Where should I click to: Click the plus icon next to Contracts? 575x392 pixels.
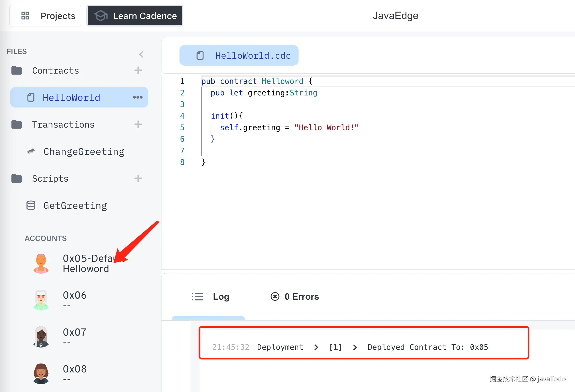click(x=138, y=70)
